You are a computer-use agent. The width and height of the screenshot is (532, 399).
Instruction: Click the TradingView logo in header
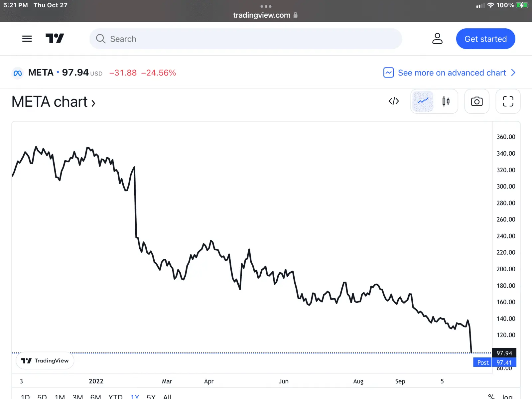coord(55,39)
